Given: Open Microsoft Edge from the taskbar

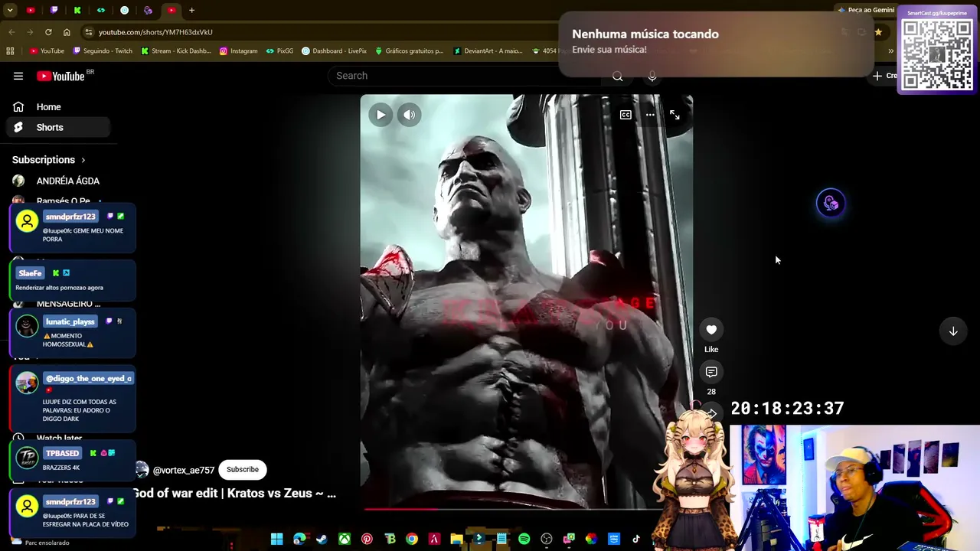Looking at the screenshot, I should (x=299, y=540).
